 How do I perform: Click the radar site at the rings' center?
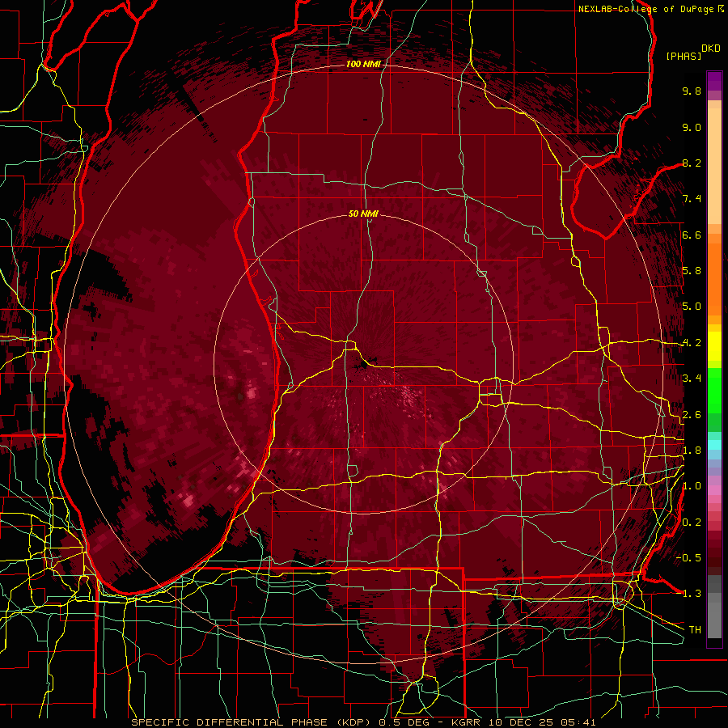click(x=363, y=363)
